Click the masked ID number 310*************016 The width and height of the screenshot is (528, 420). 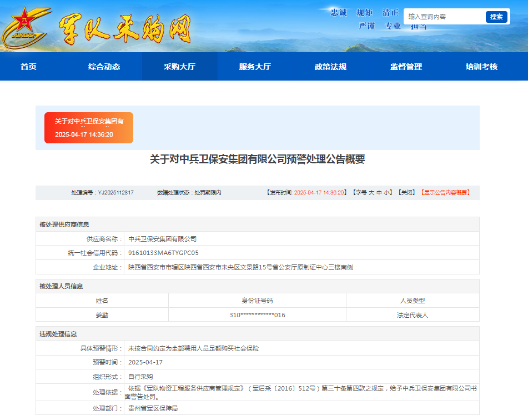click(x=257, y=315)
